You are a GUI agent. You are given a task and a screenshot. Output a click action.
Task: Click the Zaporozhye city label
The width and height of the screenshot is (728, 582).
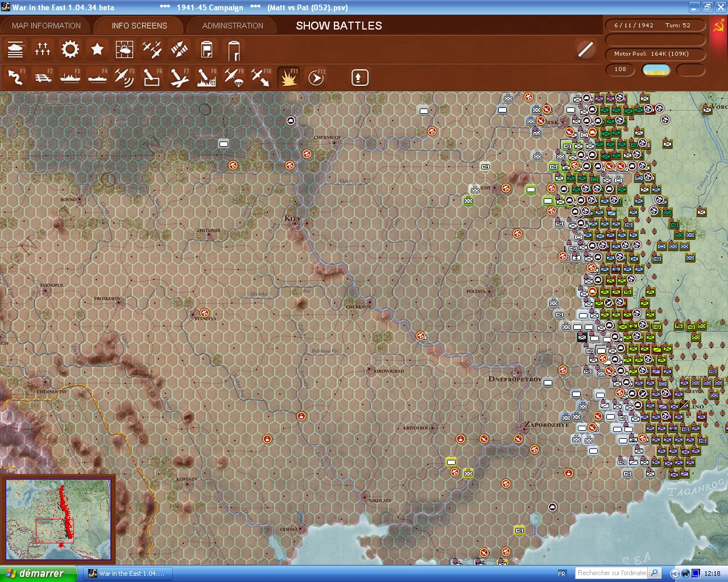pyautogui.click(x=547, y=425)
